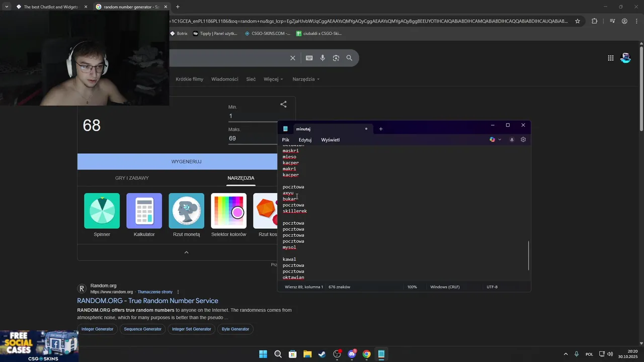The image size is (644, 362).
Task: Open the Windows (CRLF) line ending selector
Action: (x=445, y=287)
